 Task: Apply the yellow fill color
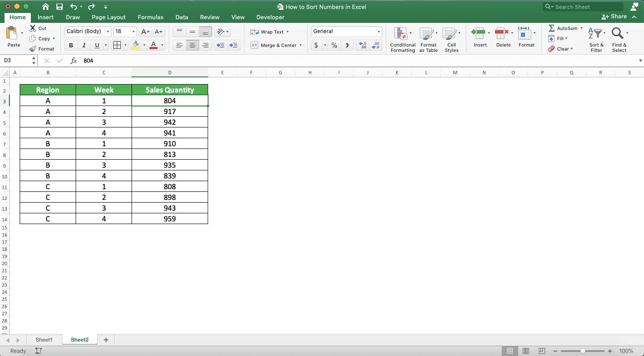(x=136, y=45)
